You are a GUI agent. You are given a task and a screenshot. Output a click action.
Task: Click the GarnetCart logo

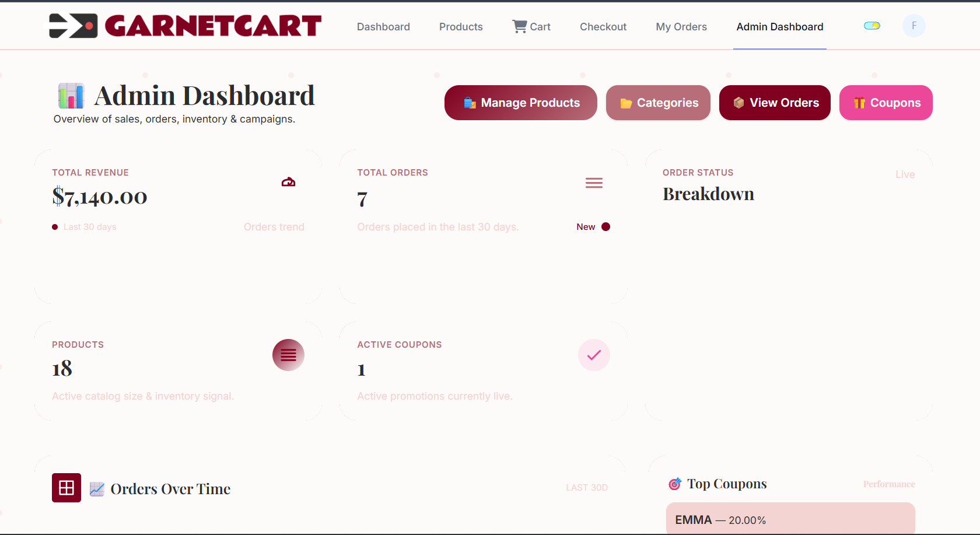click(184, 26)
